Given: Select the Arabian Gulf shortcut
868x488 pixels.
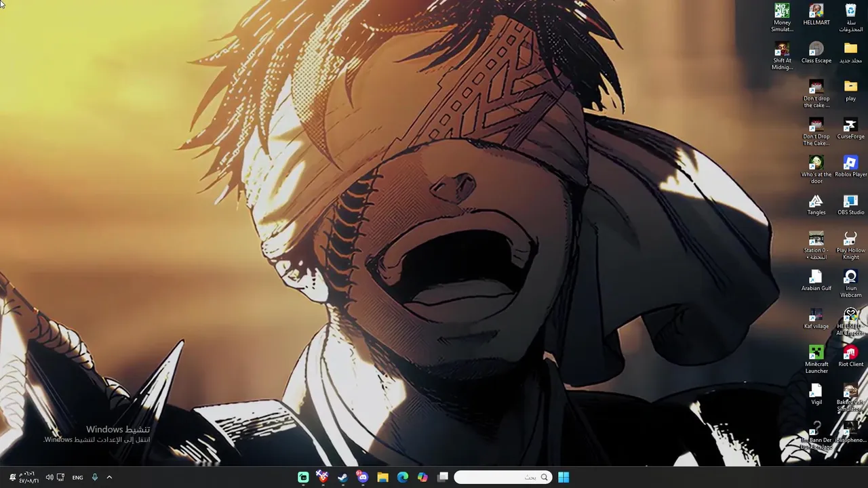Looking at the screenshot, I should pyautogui.click(x=816, y=280).
